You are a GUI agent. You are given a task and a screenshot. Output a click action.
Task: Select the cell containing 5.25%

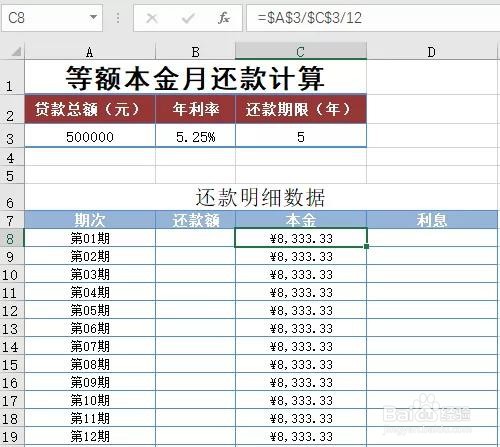pos(195,136)
